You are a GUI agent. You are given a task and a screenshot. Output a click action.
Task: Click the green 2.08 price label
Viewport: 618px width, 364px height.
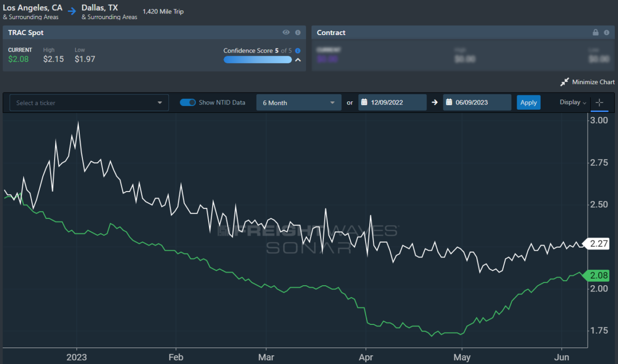coord(597,275)
